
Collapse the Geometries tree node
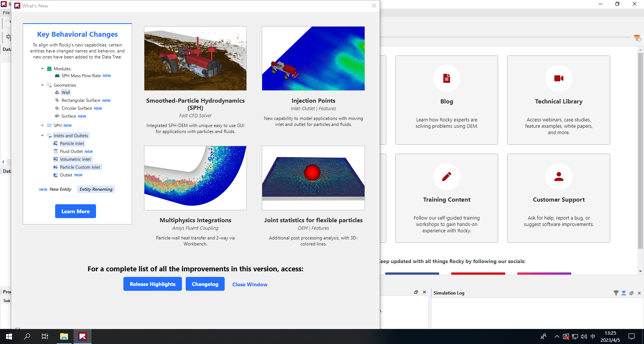pyautogui.click(x=42, y=85)
